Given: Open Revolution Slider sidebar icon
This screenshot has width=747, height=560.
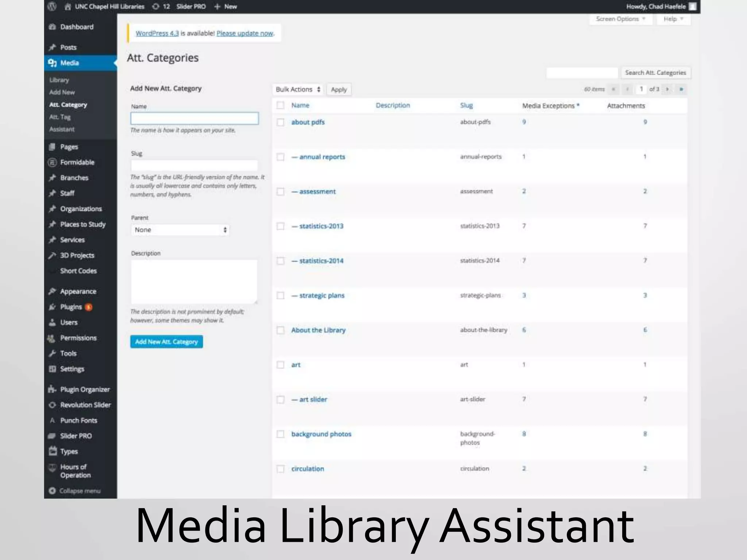Looking at the screenshot, I should click(x=53, y=405).
